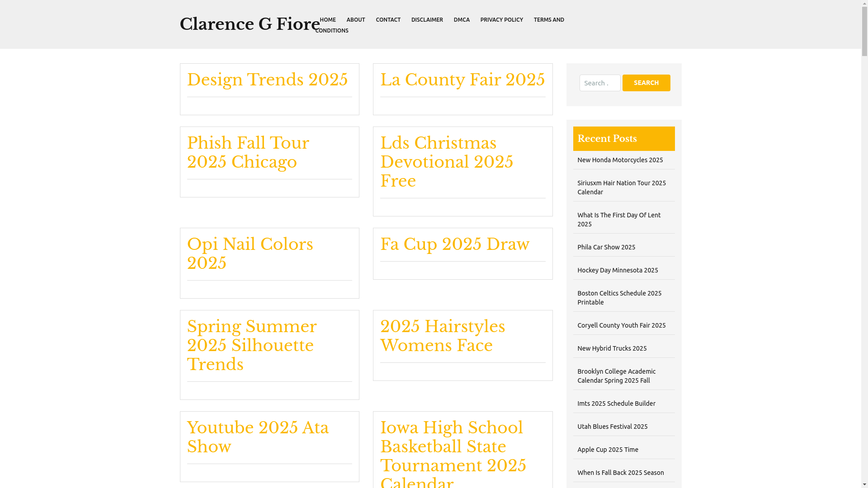Open the Fa Cup 2025 Draw post
Image resolution: width=868 pixels, height=488 pixels.
455,244
